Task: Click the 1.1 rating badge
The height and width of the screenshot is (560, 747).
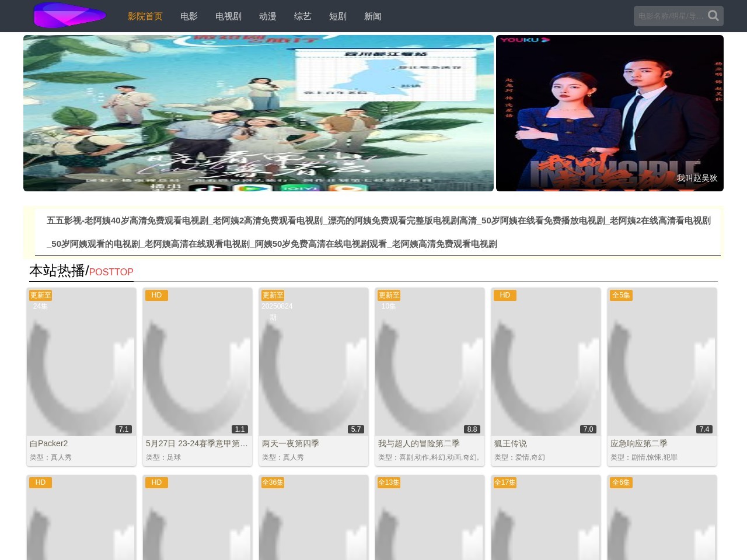Action: click(x=240, y=429)
